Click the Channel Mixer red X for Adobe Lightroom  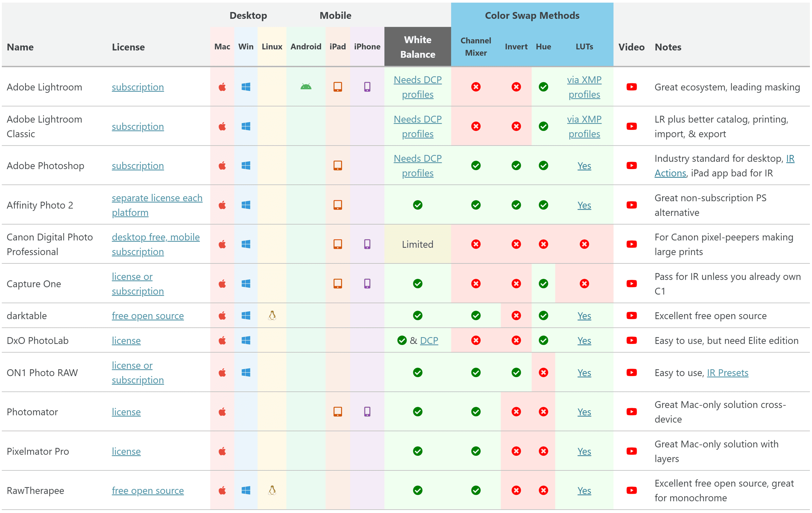(x=476, y=87)
